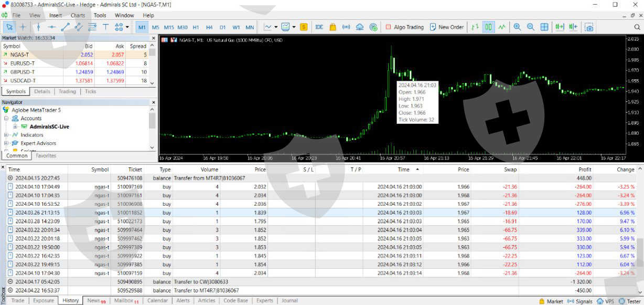
Task: Click the Zoom In magnifier icon
Action: [x=517, y=27]
